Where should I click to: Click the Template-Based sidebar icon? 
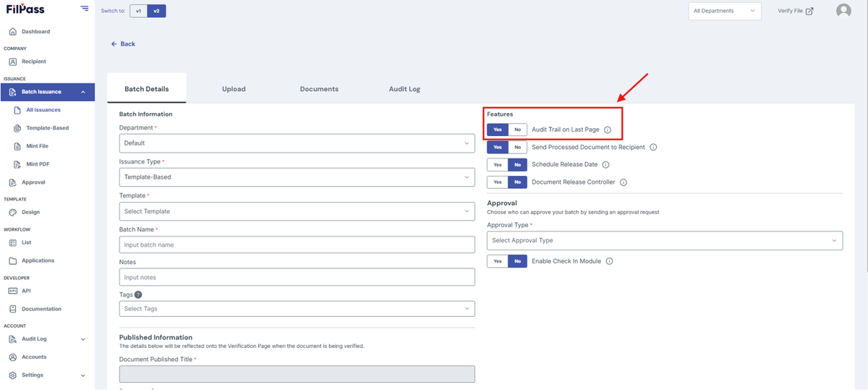pos(18,128)
